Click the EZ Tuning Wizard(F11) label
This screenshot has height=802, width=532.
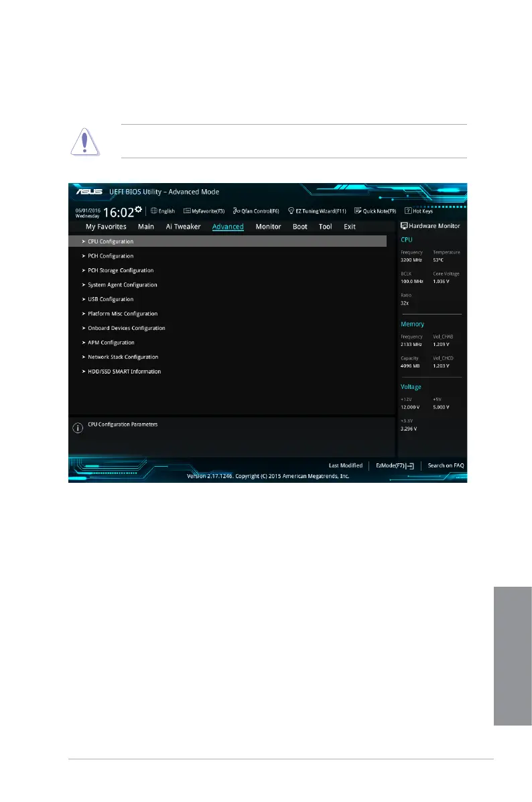(321, 211)
